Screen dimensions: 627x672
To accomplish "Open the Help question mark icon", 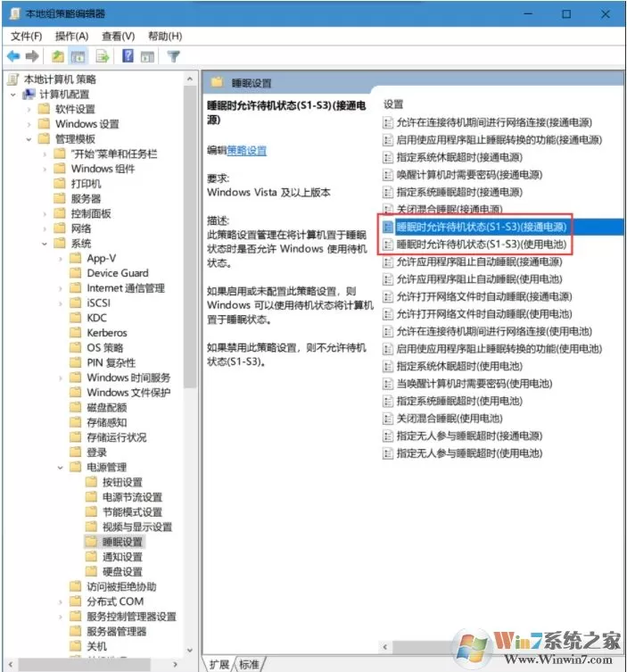I will [x=128, y=55].
